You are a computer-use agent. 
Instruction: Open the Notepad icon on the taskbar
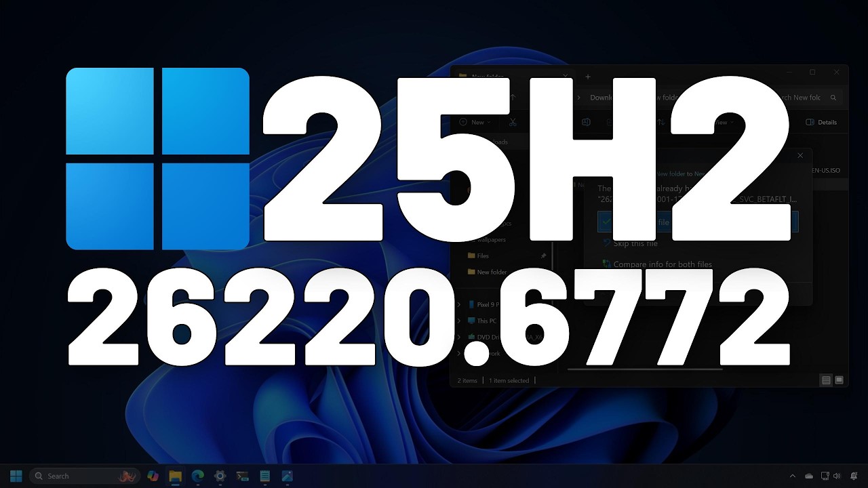(x=264, y=476)
